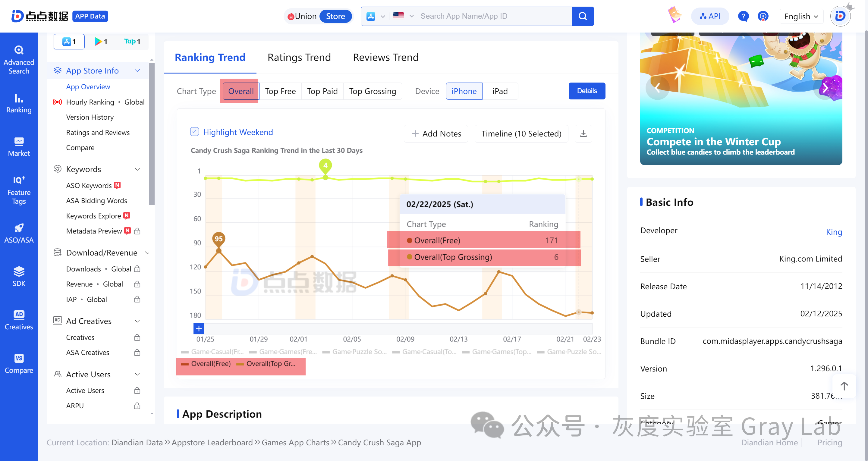868x461 pixels.
Task: Open the King developer link
Action: (x=834, y=232)
